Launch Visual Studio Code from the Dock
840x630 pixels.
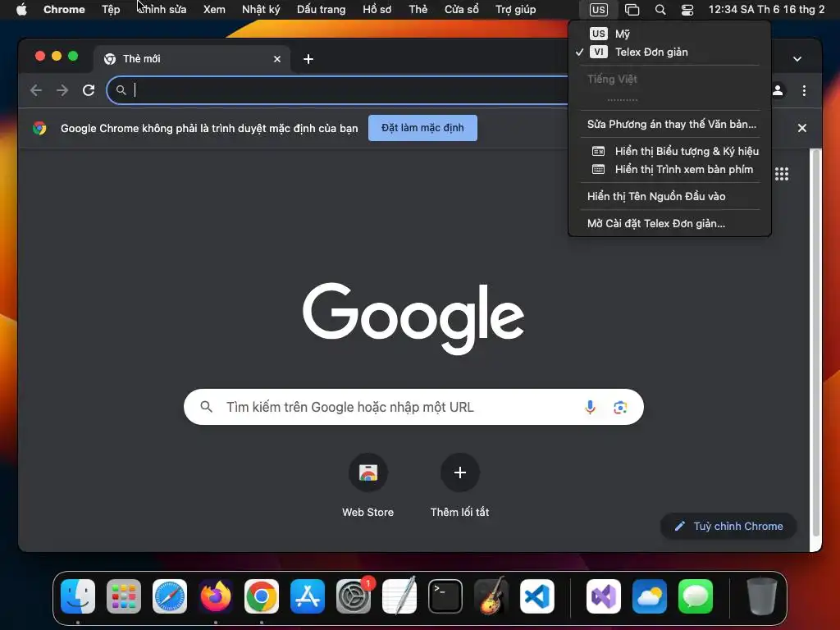tap(537, 596)
